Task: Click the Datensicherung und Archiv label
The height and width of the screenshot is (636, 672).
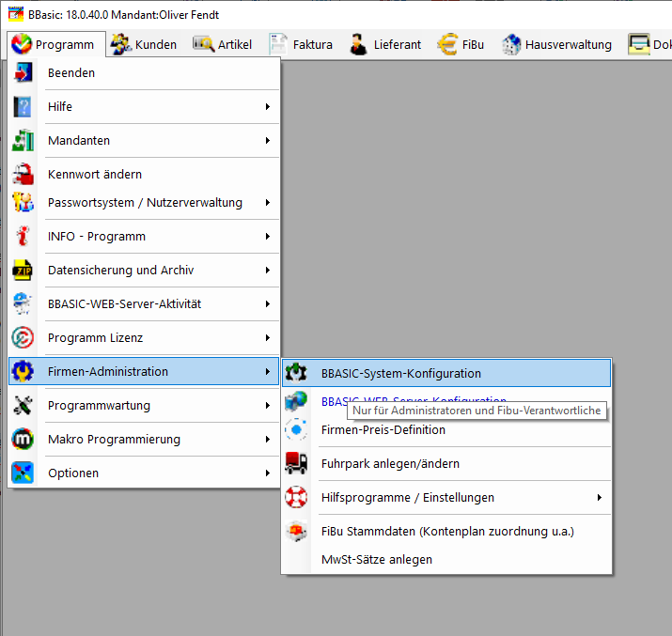Action: [x=121, y=271]
